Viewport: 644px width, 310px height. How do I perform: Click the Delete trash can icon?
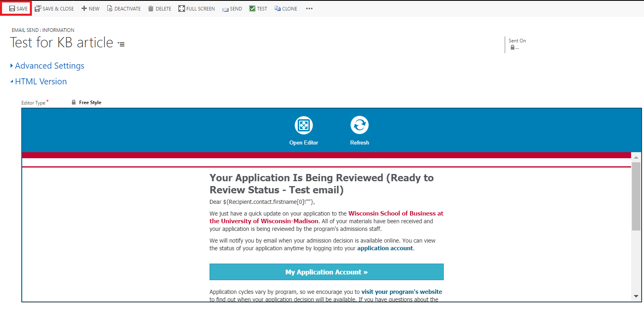[x=151, y=8]
